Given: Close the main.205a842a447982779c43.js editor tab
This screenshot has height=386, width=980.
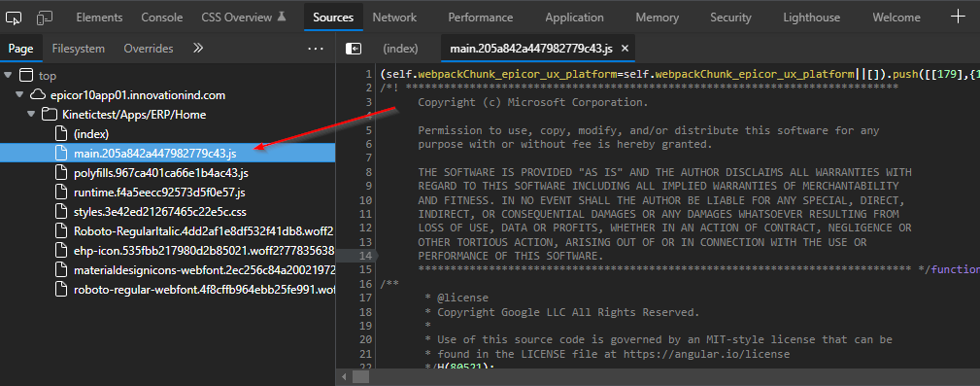Looking at the screenshot, I should point(625,49).
